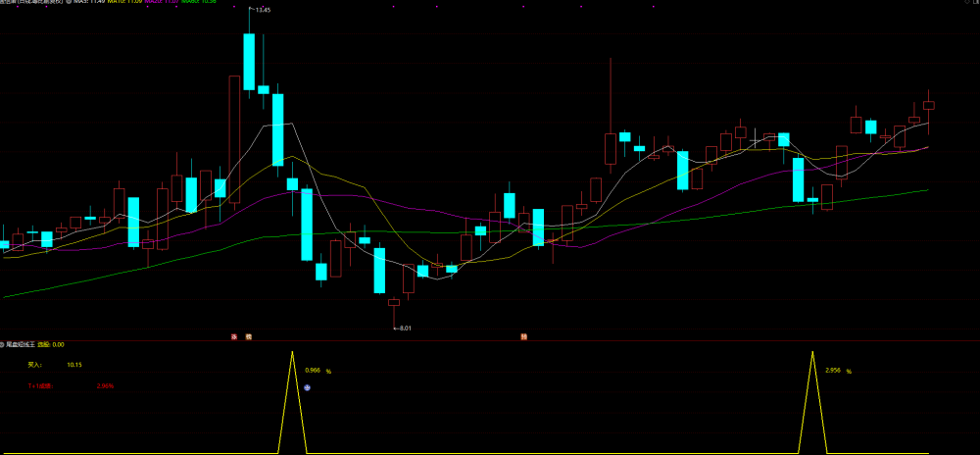Image resolution: width=980 pixels, height=455 pixels.
Task: Select the green MA60 moving average label
Action: click(199, 2)
